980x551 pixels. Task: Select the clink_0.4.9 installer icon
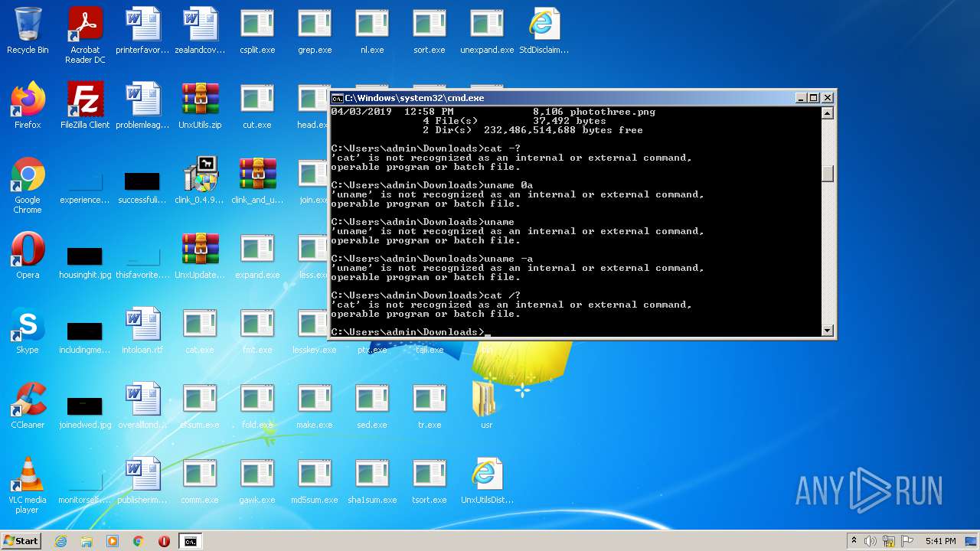click(x=200, y=181)
